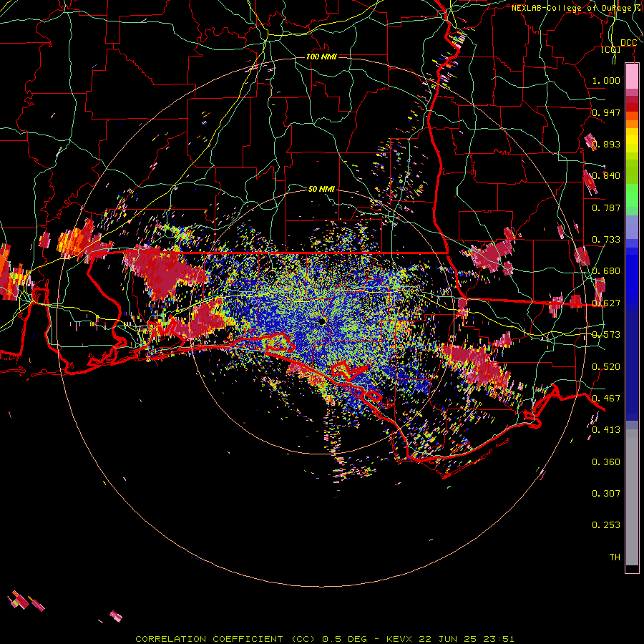Image resolution: width=644 pixels, height=644 pixels.
Task: Click the 0.787 scale value
Action: pyautogui.click(x=606, y=208)
